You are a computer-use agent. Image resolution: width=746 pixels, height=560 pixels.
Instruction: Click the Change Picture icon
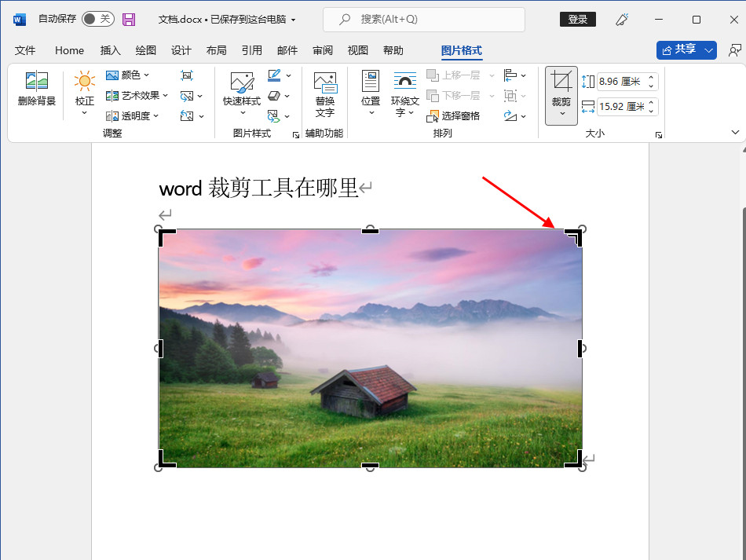(x=187, y=96)
